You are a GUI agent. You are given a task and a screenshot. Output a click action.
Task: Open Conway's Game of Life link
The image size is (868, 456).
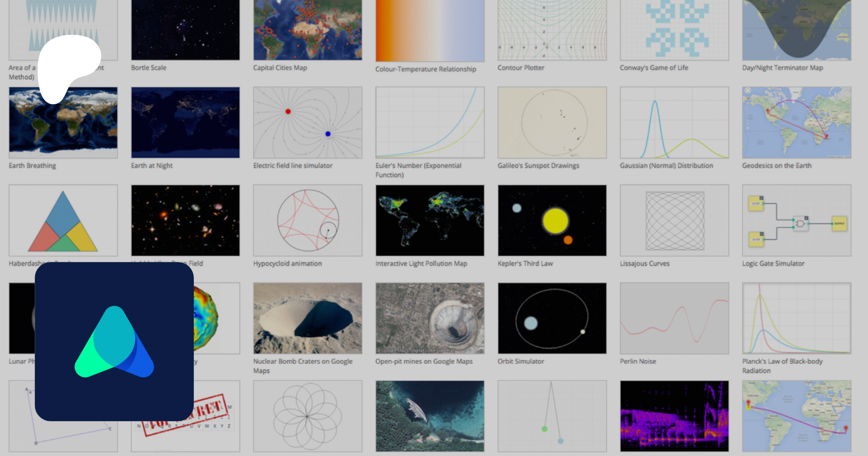[653, 68]
